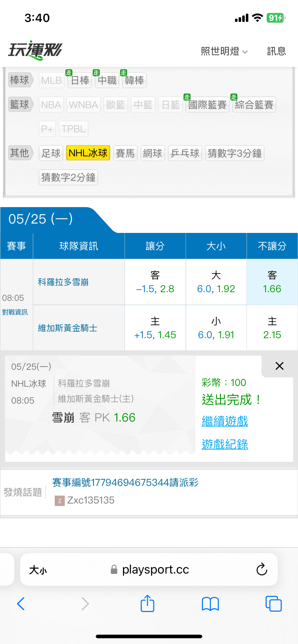Open the 遊戲紀錄 link

click(225, 444)
